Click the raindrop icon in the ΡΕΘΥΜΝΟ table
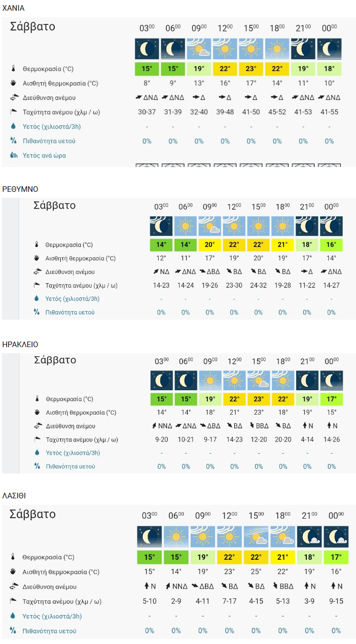This screenshot has height=644, width=356. pos(37,298)
